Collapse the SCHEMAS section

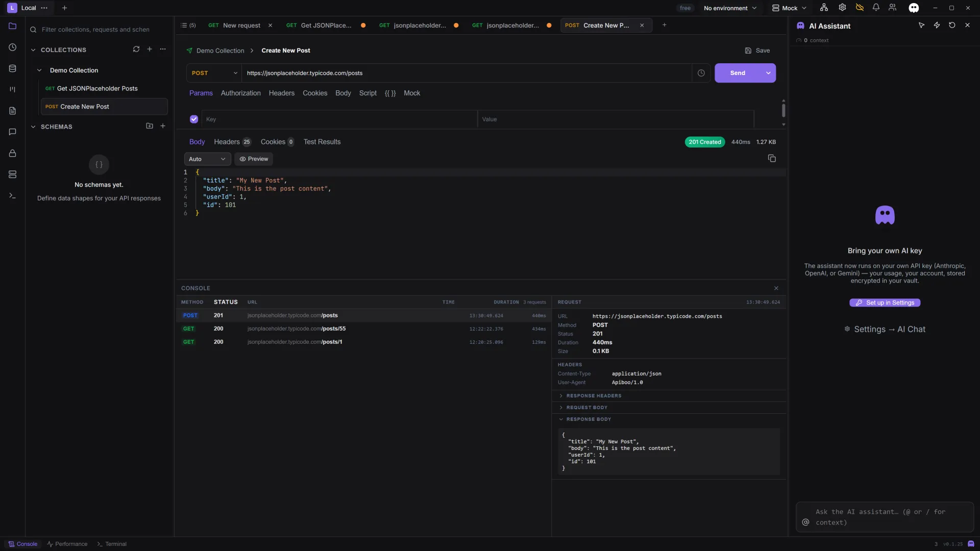33,127
